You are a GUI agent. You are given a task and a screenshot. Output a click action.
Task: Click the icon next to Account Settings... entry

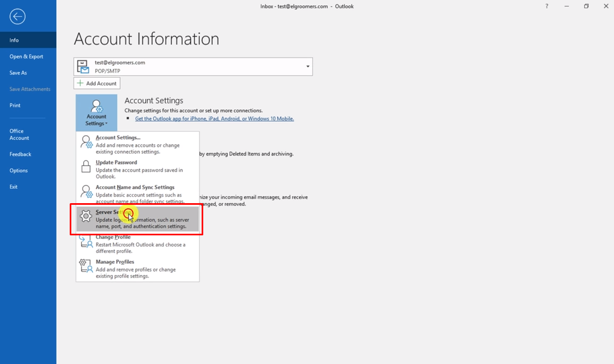point(86,142)
